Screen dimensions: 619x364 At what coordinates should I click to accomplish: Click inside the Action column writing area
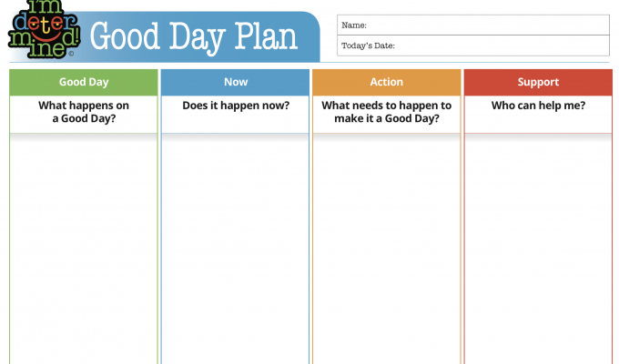(x=387, y=248)
